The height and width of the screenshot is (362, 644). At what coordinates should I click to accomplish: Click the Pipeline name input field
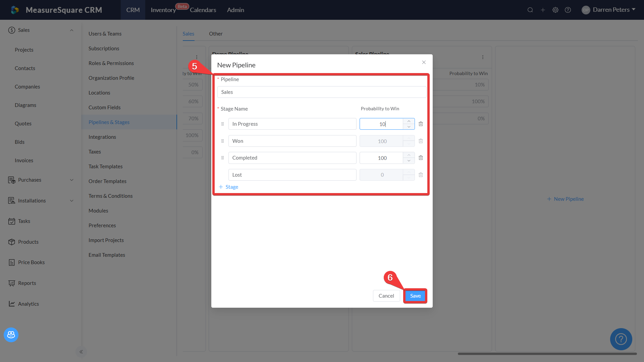point(322,92)
